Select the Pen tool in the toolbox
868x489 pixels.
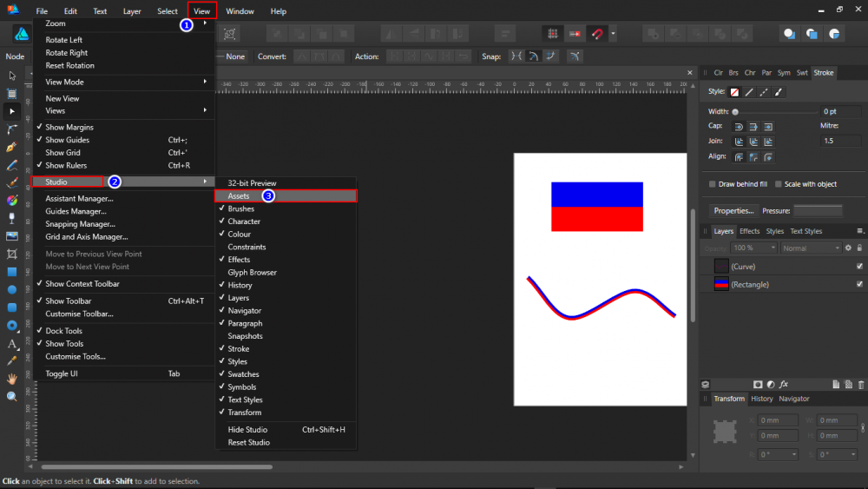(12, 147)
